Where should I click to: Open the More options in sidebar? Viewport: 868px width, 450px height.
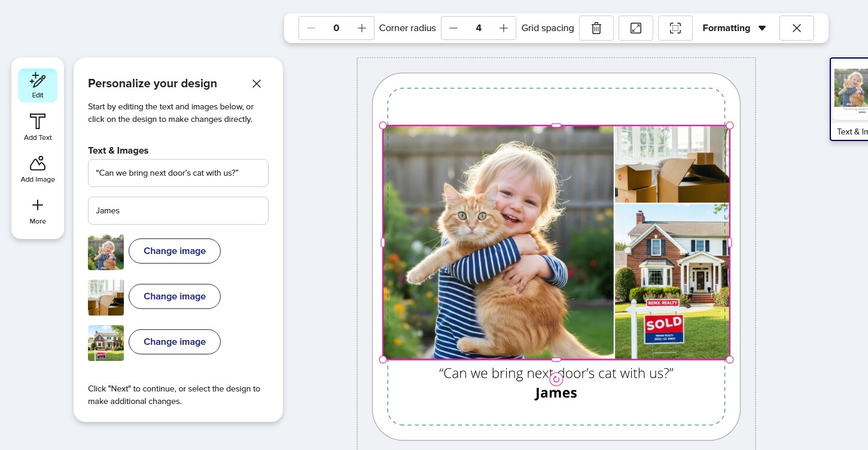38,211
